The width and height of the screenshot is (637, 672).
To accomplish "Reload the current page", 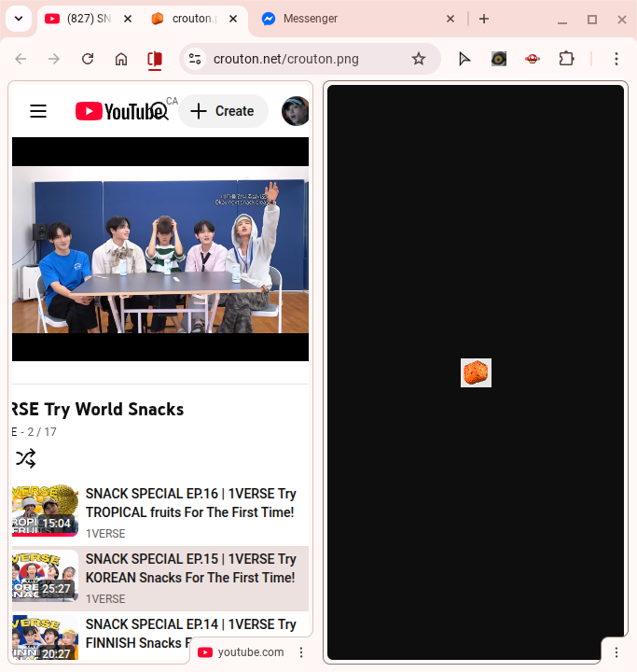I will pyautogui.click(x=88, y=59).
